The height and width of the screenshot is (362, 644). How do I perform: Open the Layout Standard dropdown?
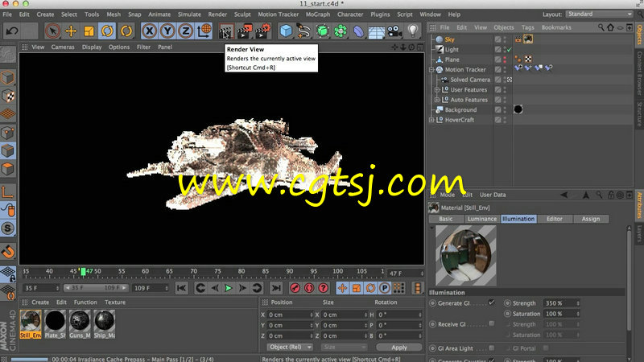pyautogui.click(x=599, y=14)
